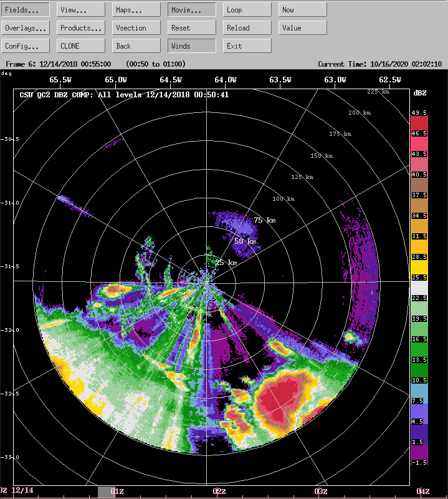Click the Exit button
Screen dimensions: 448x499
[x=247, y=46]
